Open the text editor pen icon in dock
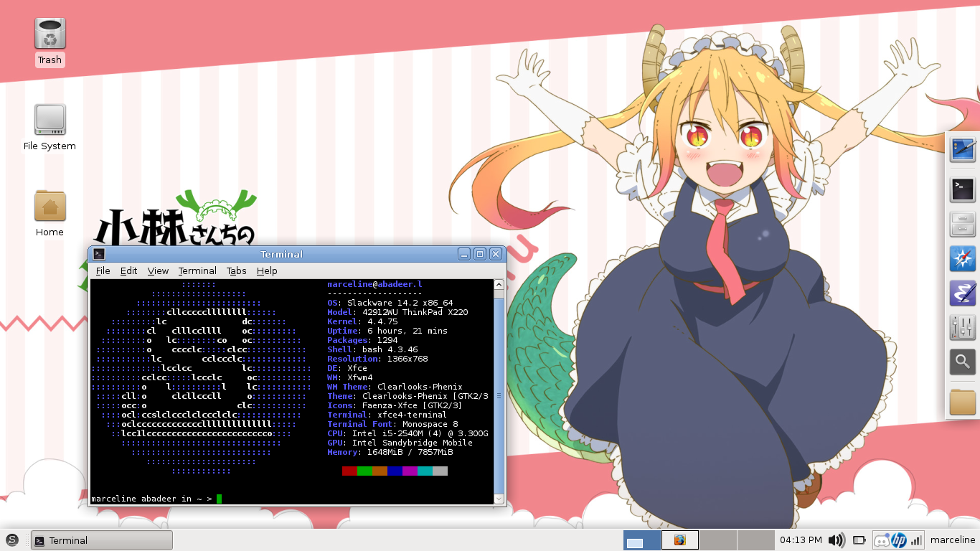 (963, 293)
